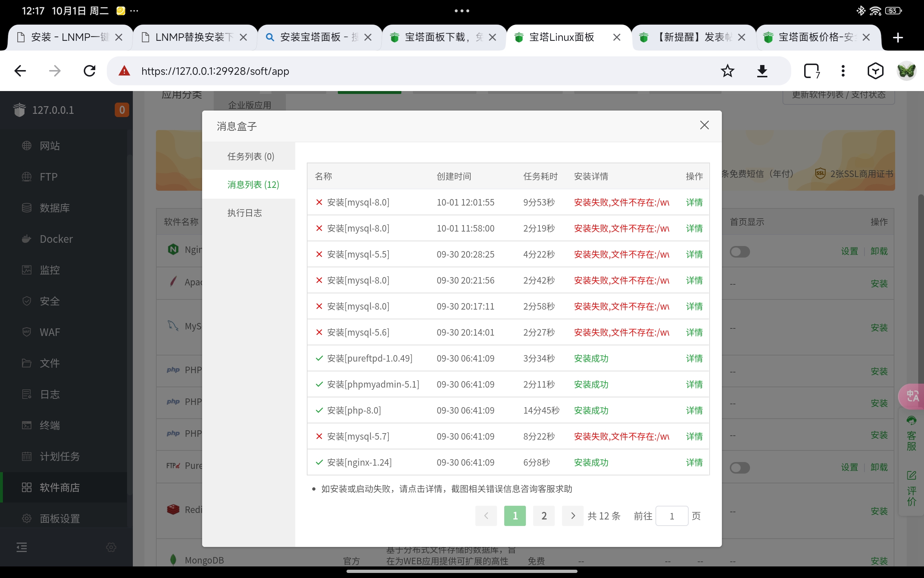
Task: View 详情 for php-8.0 install
Action: tap(694, 410)
